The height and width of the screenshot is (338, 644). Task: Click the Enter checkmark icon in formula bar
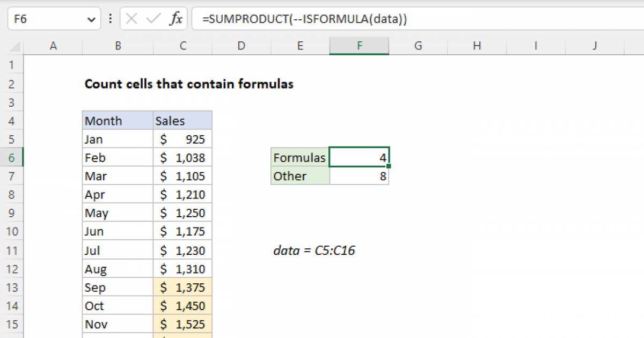click(x=153, y=19)
